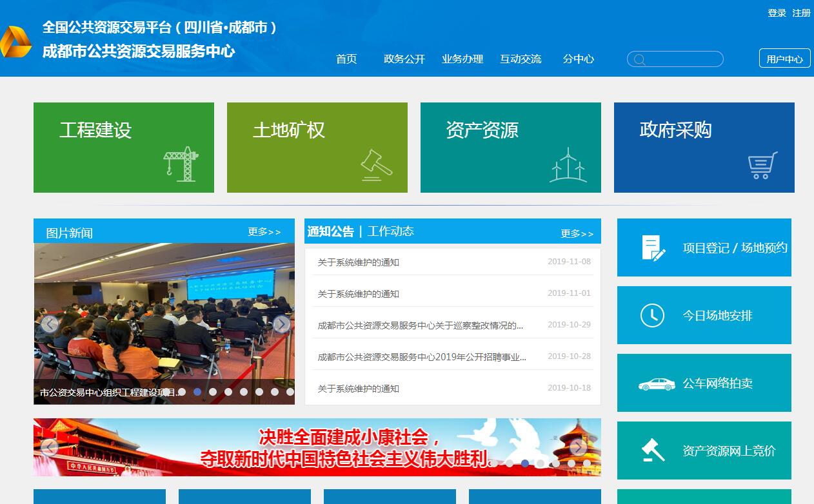The image size is (814, 504).
Task: Show next photo in the 图片新闻 carousel
Action: point(282,324)
